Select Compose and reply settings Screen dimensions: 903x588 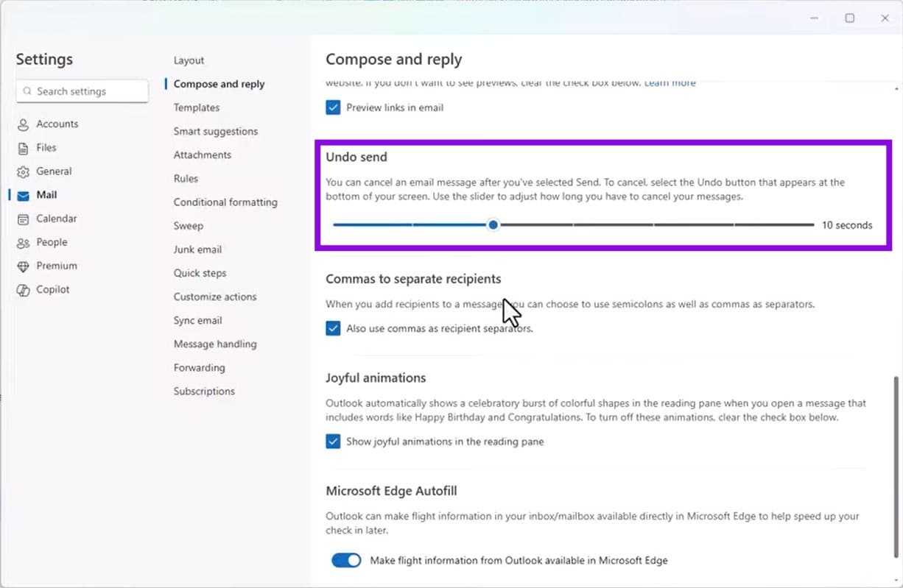tap(219, 84)
